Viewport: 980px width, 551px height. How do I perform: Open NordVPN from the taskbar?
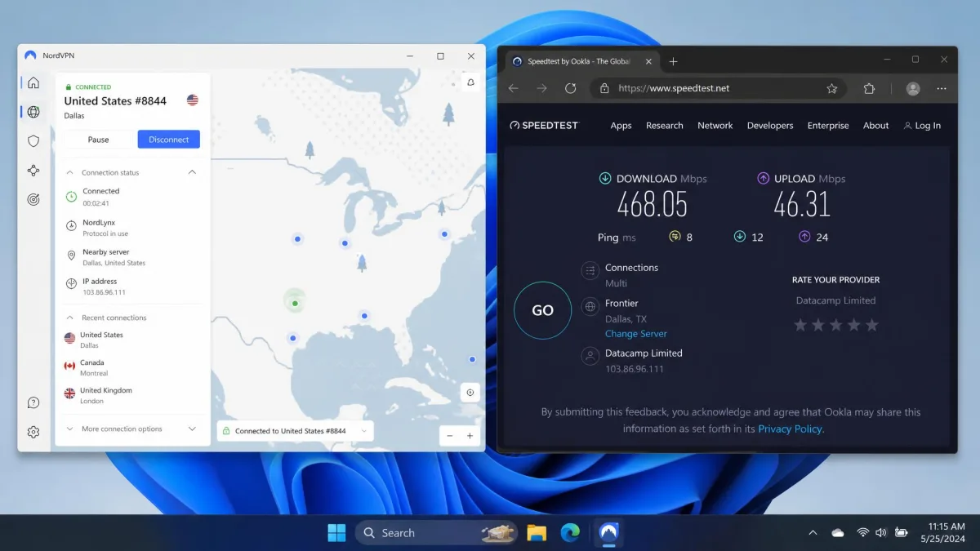(x=608, y=533)
